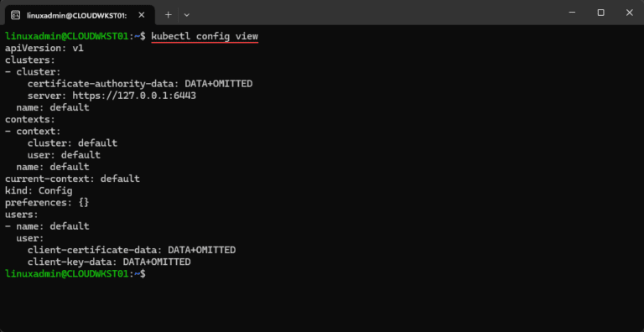Maximize the terminal window
The image size is (644, 332).
click(600, 13)
